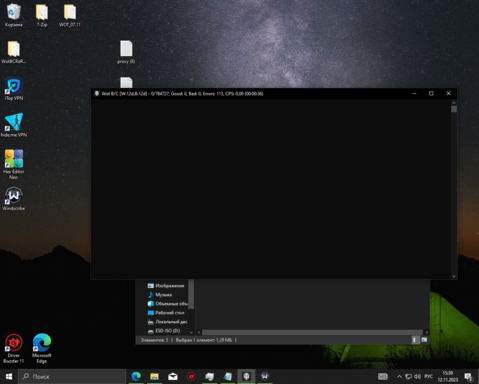This screenshot has height=384, width=479.
Task: Open the Windows Start menu
Action: click(9, 377)
